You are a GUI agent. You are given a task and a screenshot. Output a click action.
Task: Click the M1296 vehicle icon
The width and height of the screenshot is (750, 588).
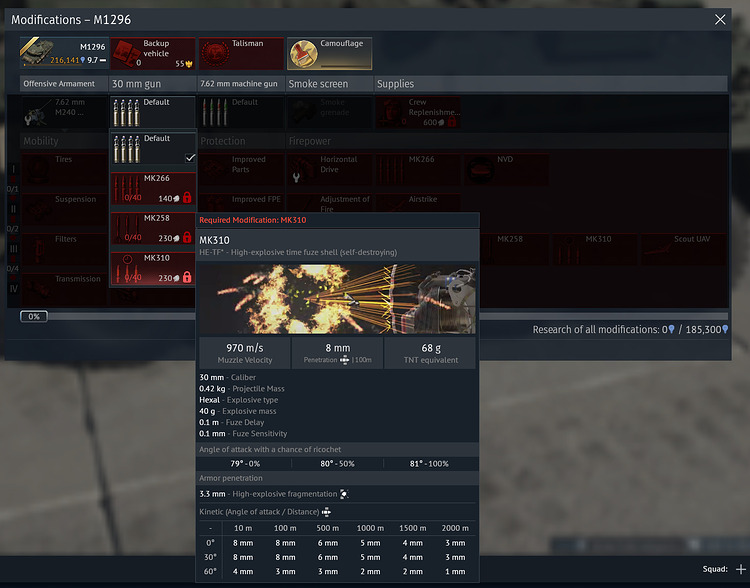[62, 53]
